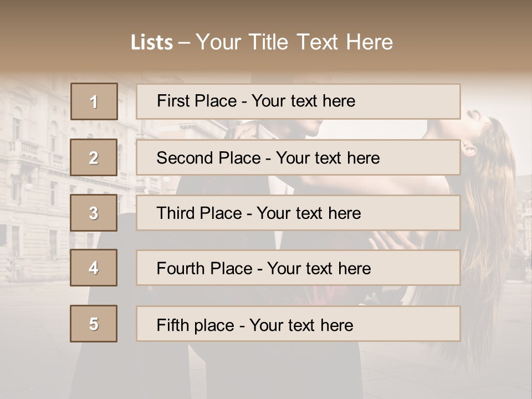The height and width of the screenshot is (399, 532).
Task: Click the number 1 box
Action: (94, 101)
